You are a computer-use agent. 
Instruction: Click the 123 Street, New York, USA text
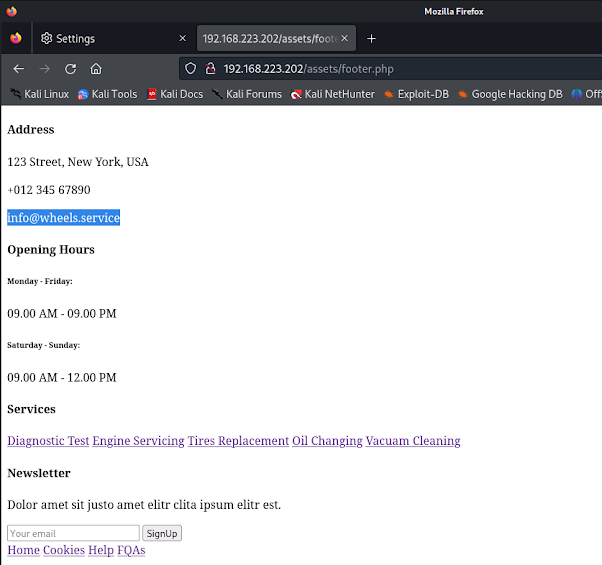pyautogui.click(x=78, y=162)
